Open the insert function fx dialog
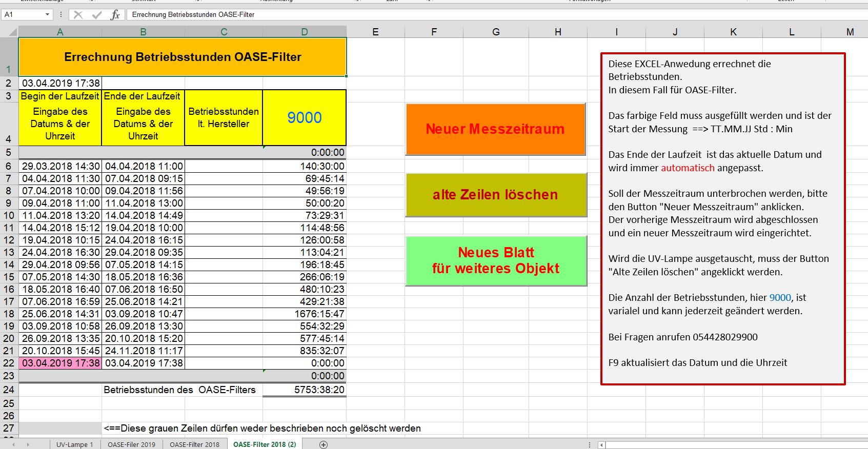 coord(115,15)
